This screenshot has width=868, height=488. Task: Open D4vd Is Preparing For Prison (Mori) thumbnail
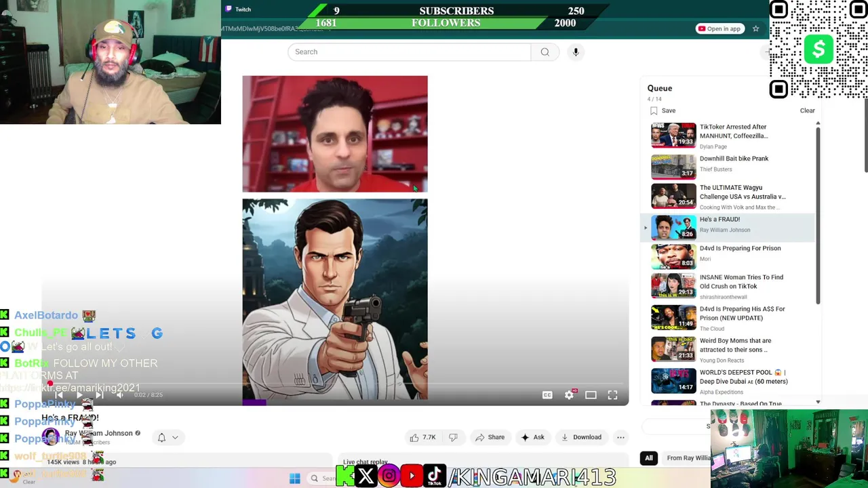tap(673, 257)
